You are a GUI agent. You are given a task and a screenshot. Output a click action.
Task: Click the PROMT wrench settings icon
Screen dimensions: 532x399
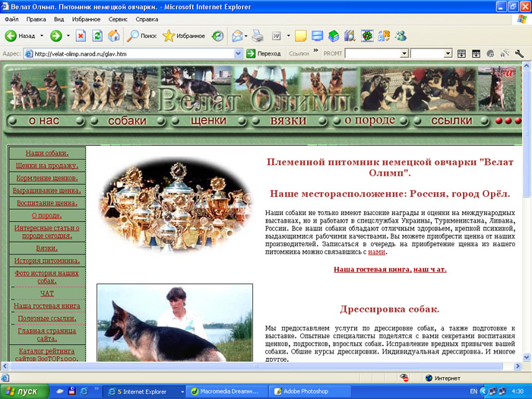click(x=519, y=53)
